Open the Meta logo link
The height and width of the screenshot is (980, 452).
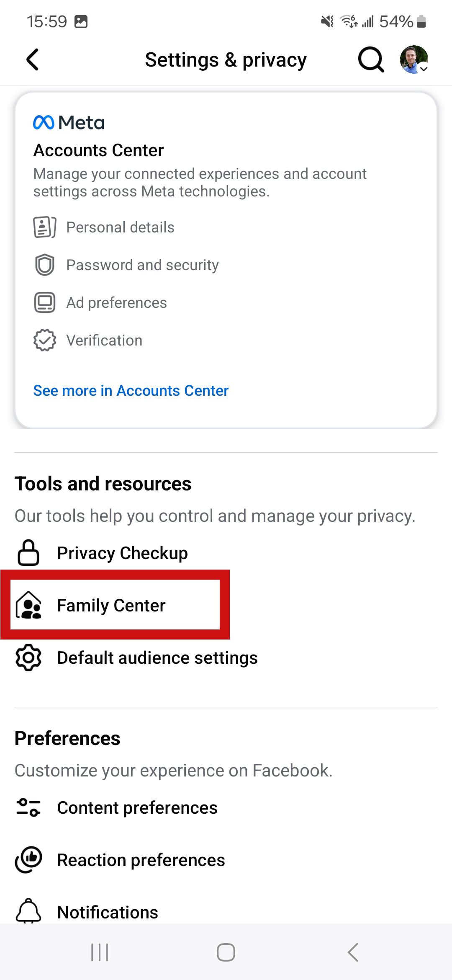(x=68, y=122)
